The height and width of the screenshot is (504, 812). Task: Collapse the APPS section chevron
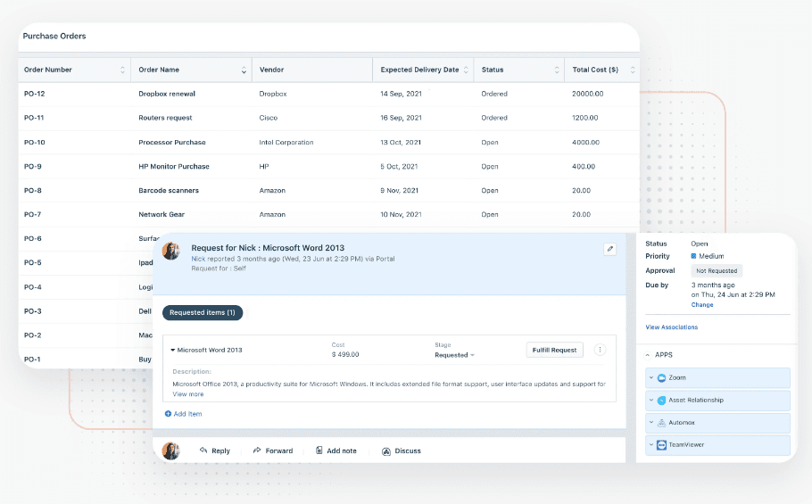tap(647, 355)
